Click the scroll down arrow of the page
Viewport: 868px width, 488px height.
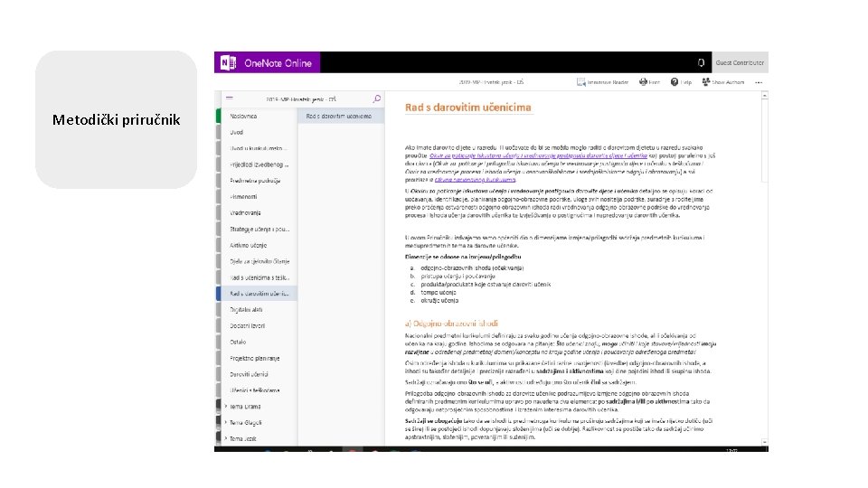pyautogui.click(x=765, y=442)
